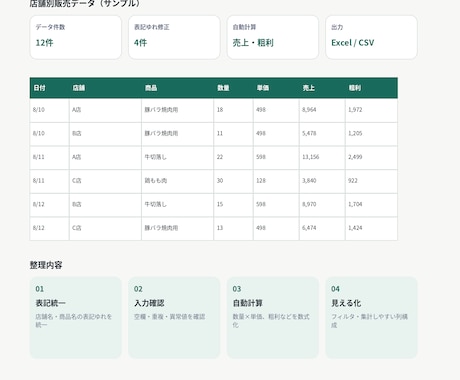Select the quantity 11 cell

click(233, 134)
